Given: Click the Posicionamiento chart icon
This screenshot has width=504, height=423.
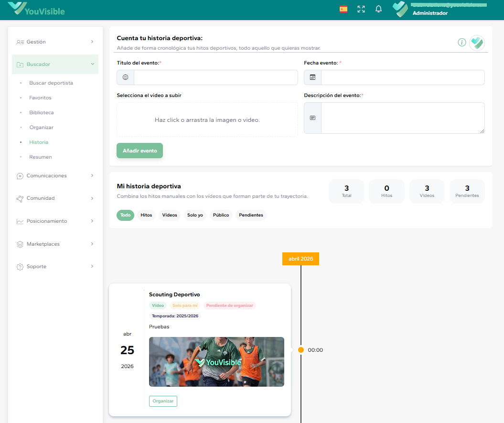Looking at the screenshot, I should click(20, 221).
